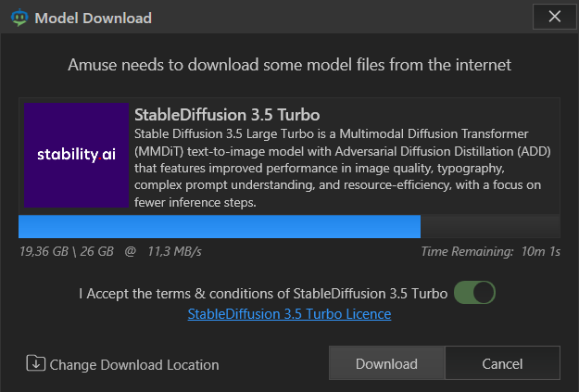
Task: Click the 11,3 MB/s download speed text
Action: coord(175,251)
